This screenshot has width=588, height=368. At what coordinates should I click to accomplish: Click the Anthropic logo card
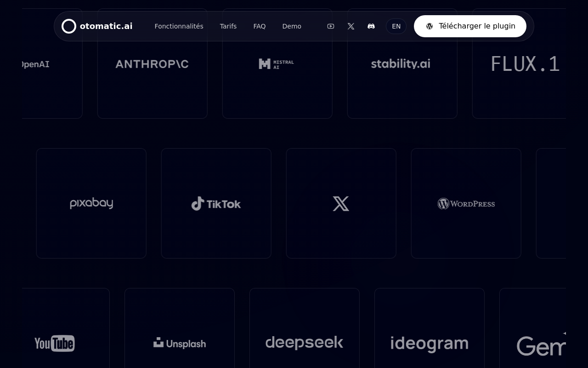pyautogui.click(x=152, y=63)
